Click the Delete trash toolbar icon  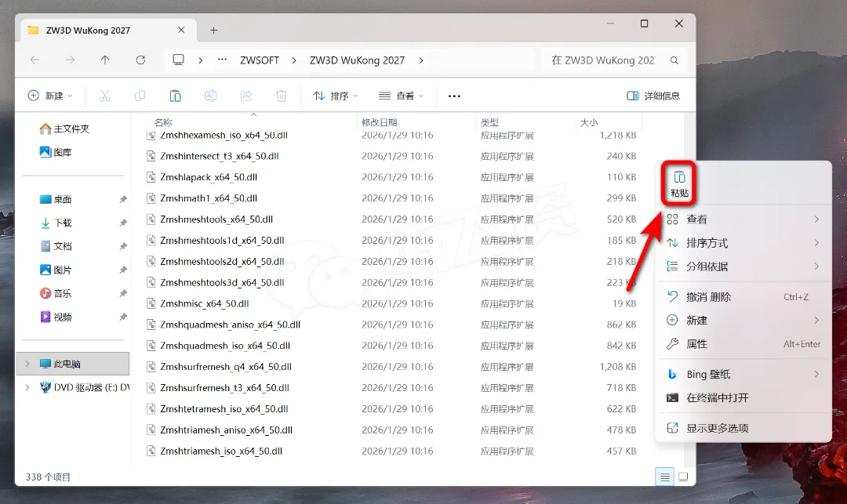(x=282, y=96)
